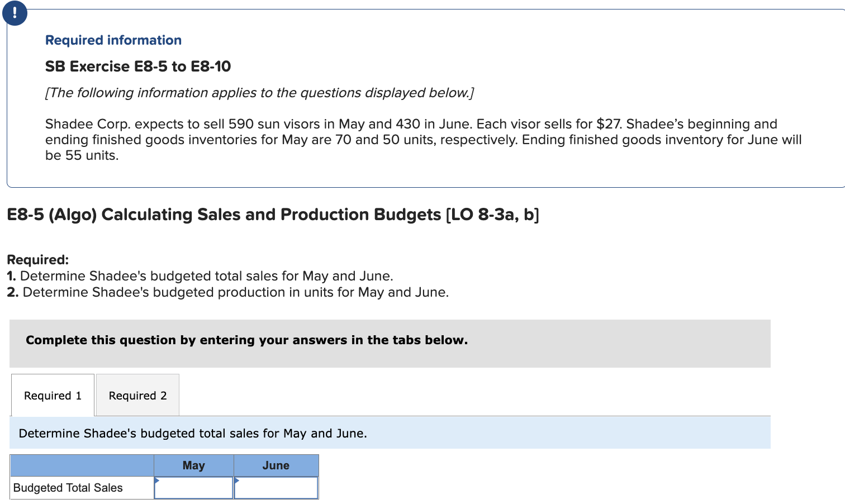This screenshot has height=504, width=845.
Task: Click the Required information heading
Action: (x=113, y=40)
